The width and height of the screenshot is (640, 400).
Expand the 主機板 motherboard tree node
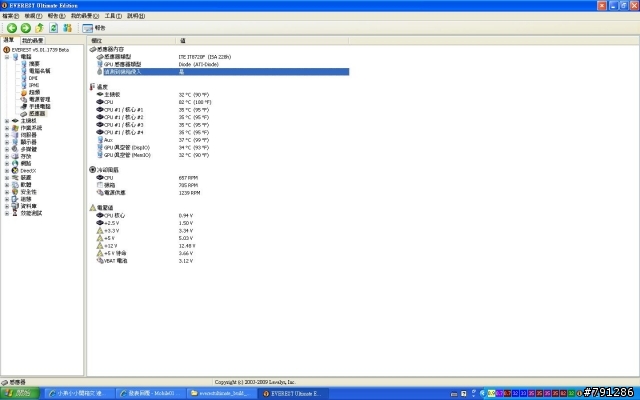click(7, 121)
